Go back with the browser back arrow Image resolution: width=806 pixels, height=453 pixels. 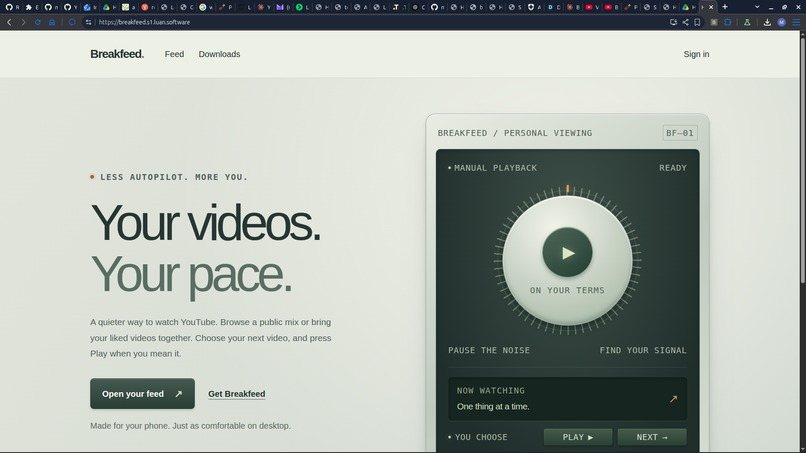(9, 22)
